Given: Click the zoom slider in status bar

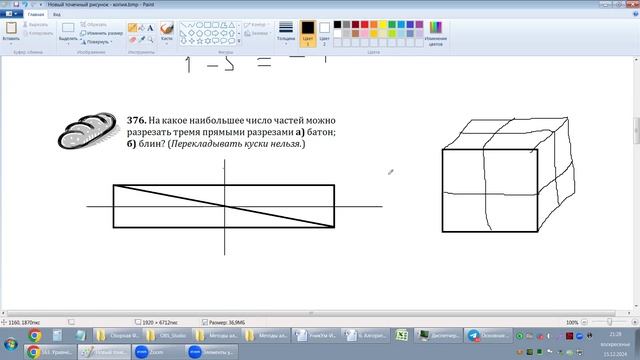Looking at the screenshot, I should click(x=609, y=322).
